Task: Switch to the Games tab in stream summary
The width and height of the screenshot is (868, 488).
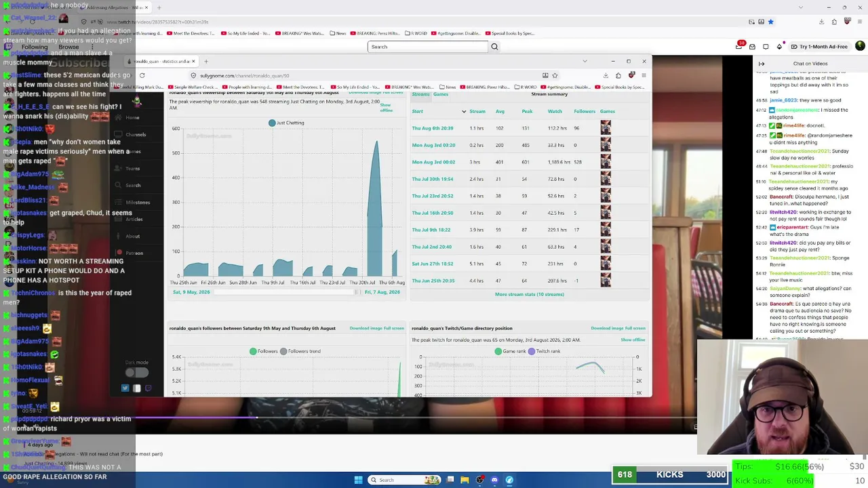Action: [441, 94]
